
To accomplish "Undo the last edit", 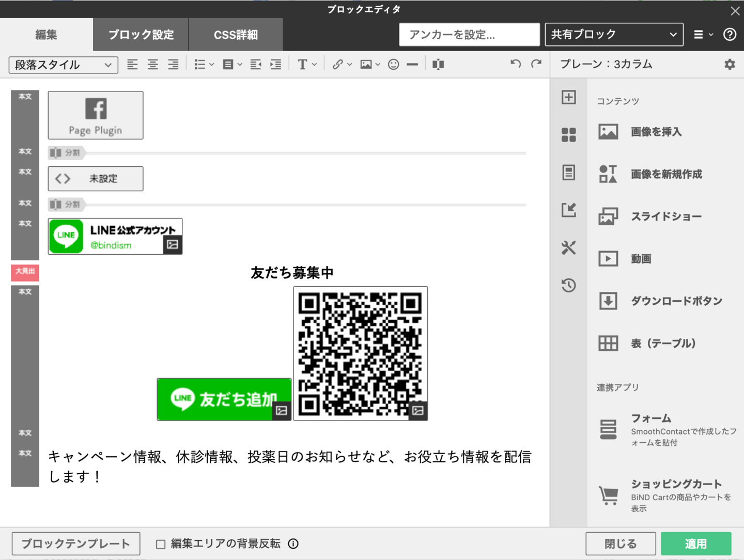I will [x=516, y=64].
